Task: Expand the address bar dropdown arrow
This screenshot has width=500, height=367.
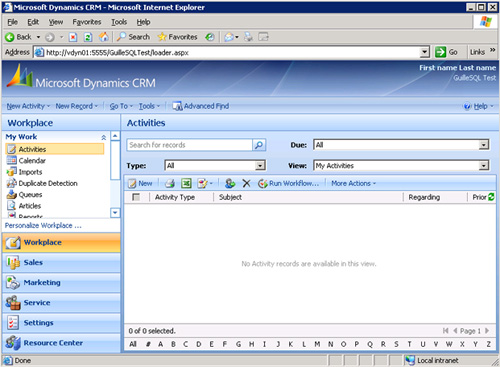Action: (x=424, y=52)
